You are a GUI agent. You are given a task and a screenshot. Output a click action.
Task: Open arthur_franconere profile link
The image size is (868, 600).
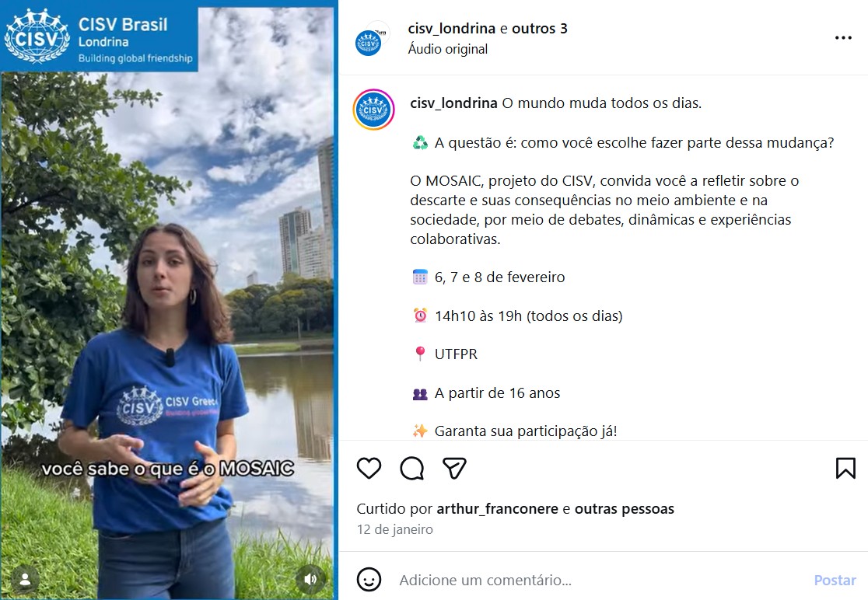pos(497,509)
